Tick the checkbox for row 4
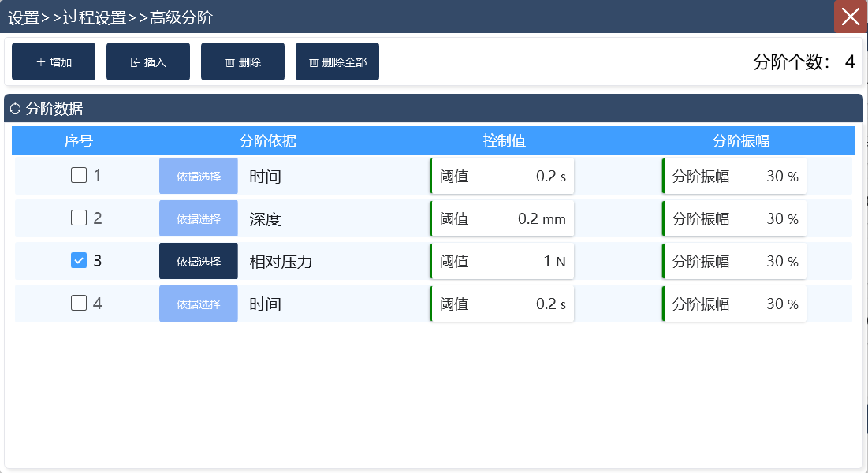The image size is (868, 473). pyautogui.click(x=79, y=304)
